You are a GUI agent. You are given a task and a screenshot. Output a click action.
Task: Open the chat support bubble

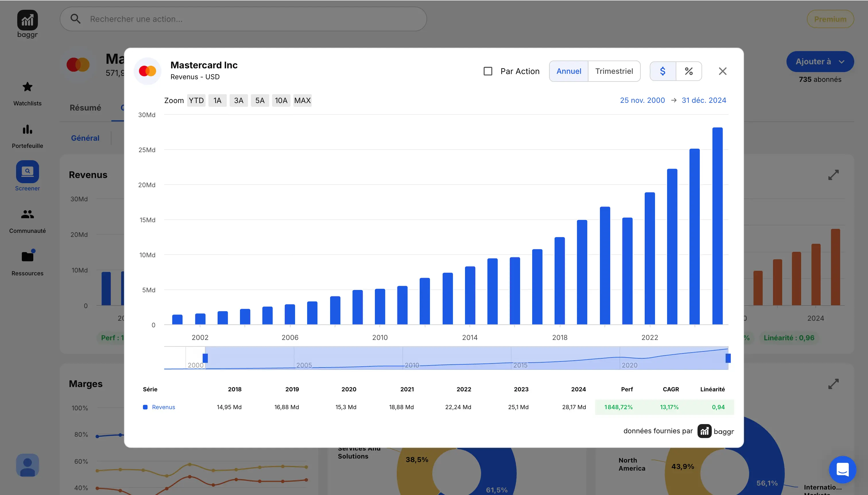pos(842,469)
